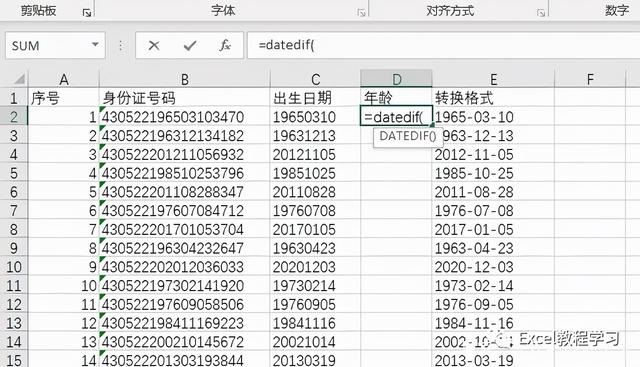Click the DATEDIF() function tooltip
The height and width of the screenshot is (367, 640).
pos(408,136)
